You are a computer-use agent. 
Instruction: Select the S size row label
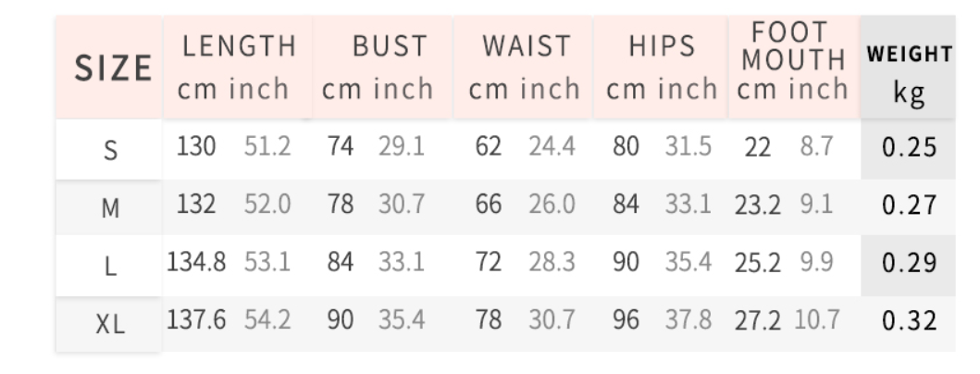click(110, 150)
